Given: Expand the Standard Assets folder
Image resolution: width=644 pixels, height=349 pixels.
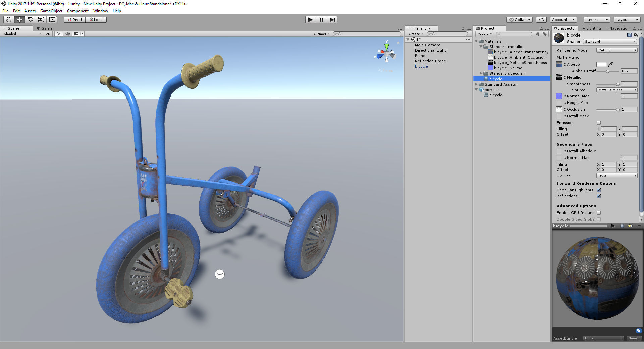Looking at the screenshot, I should pyautogui.click(x=476, y=84).
